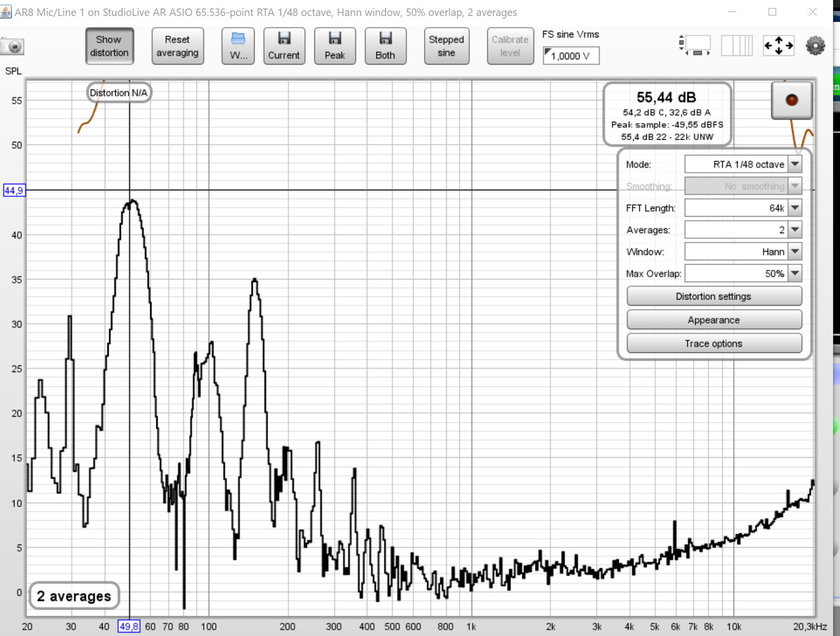Viewport: 840px width, 636px height.
Task: Close the RTA window
Action: pyautogui.click(x=813, y=12)
